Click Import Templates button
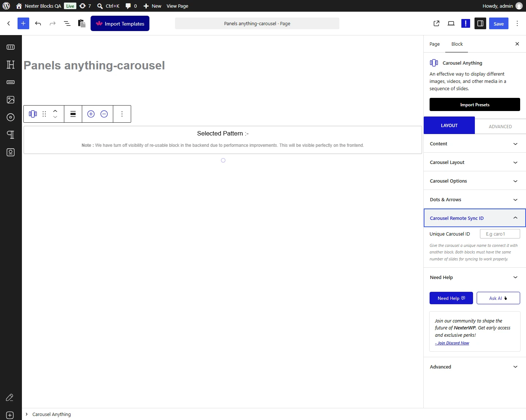 pyautogui.click(x=120, y=23)
